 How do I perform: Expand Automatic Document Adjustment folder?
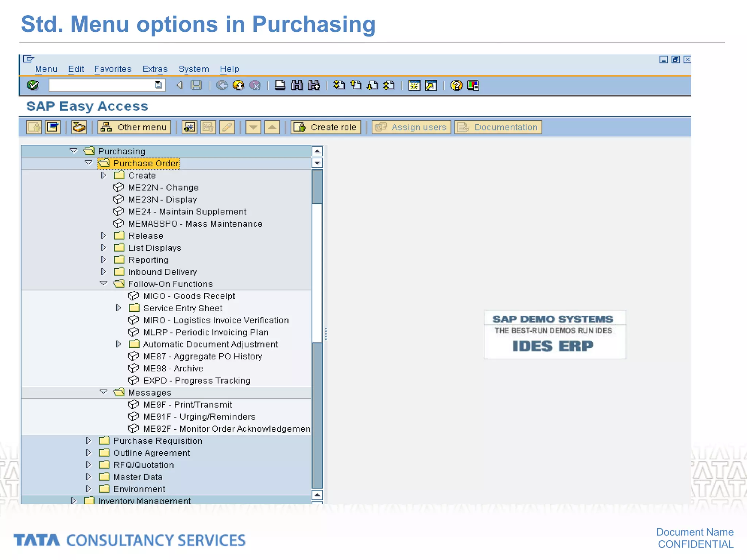tap(119, 344)
